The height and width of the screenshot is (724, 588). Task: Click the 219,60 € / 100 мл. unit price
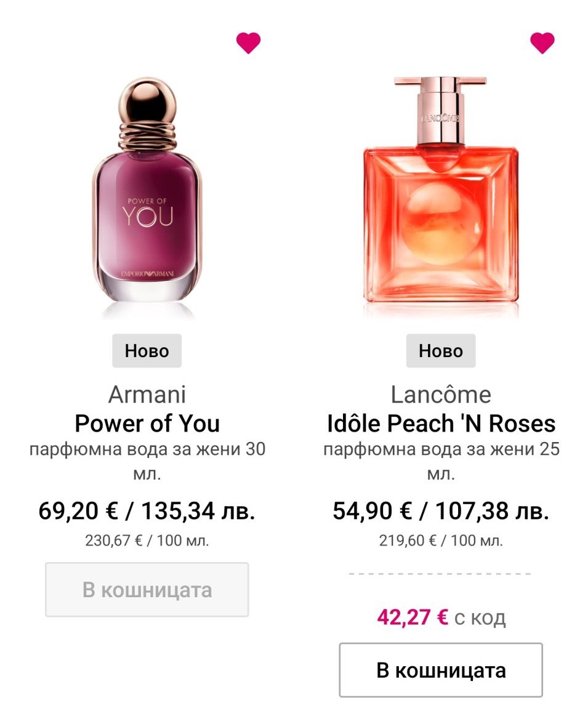tap(441, 541)
